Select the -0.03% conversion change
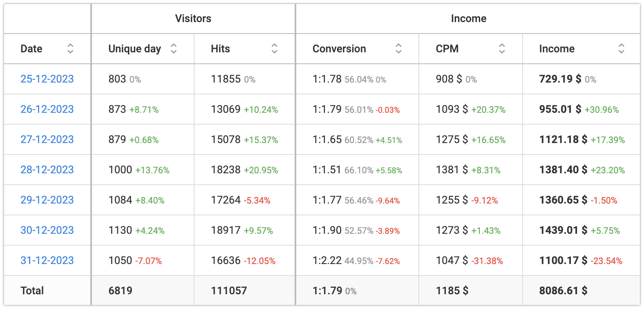644x309 pixels. 388,110
